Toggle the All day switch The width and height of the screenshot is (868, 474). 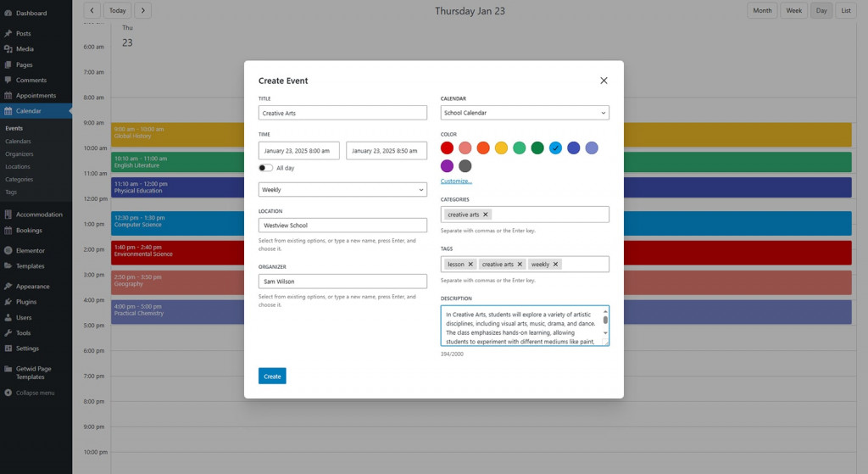coord(265,168)
